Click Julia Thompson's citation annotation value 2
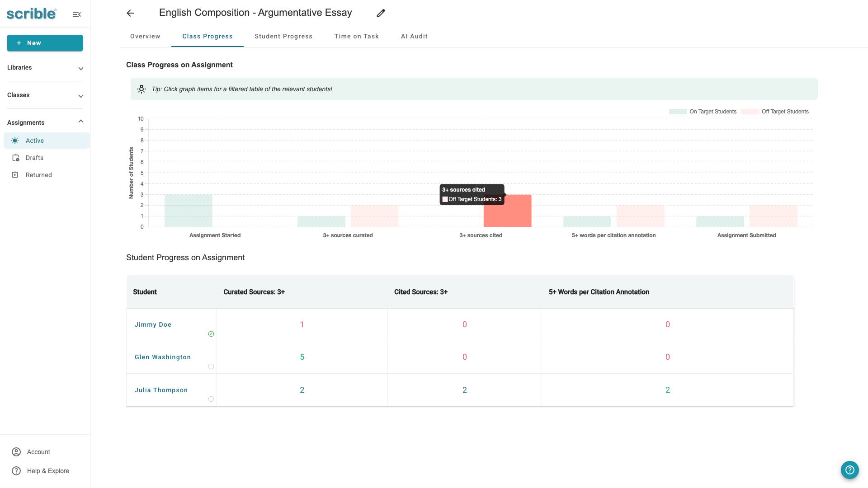 tap(668, 390)
